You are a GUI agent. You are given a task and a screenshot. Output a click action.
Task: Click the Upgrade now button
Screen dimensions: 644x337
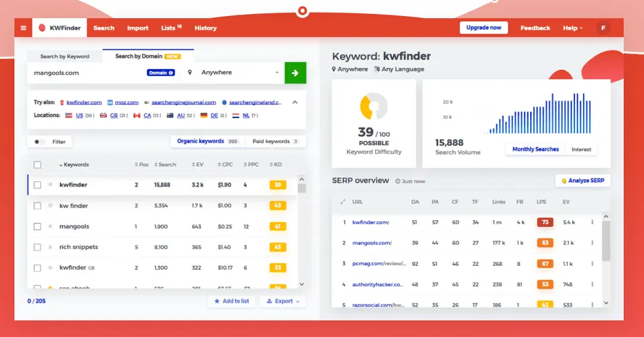pos(484,28)
